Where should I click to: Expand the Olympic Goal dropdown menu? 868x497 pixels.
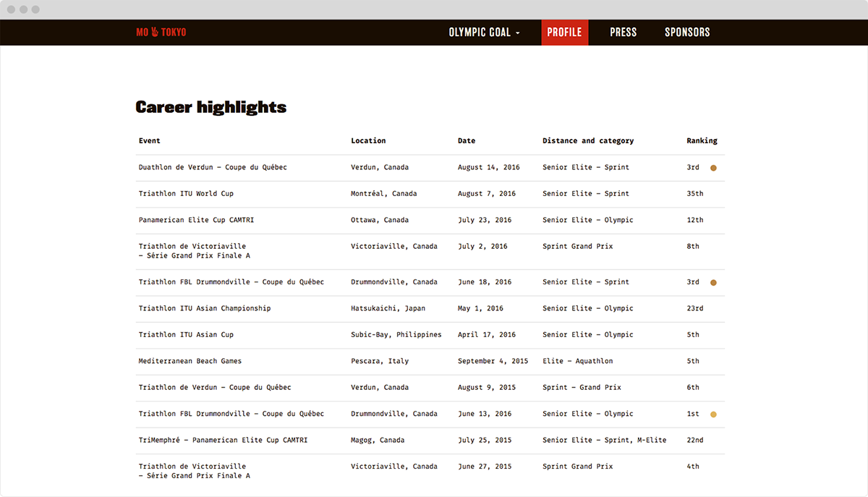click(485, 33)
